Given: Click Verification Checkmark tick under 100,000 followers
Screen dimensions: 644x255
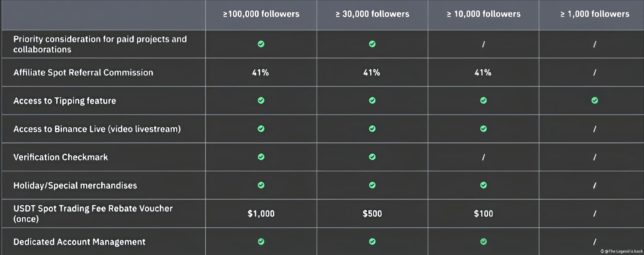Looking at the screenshot, I should pyautogui.click(x=261, y=157).
